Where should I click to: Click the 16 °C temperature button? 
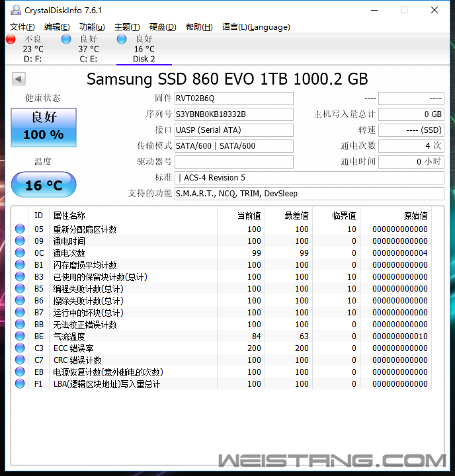pyautogui.click(x=44, y=184)
